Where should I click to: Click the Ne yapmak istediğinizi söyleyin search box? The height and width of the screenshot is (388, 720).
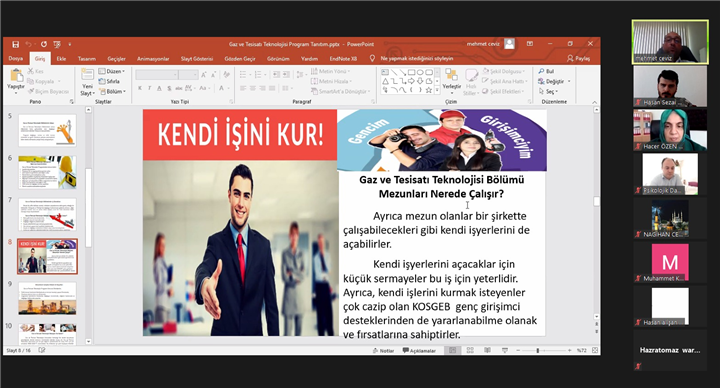(x=417, y=58)
